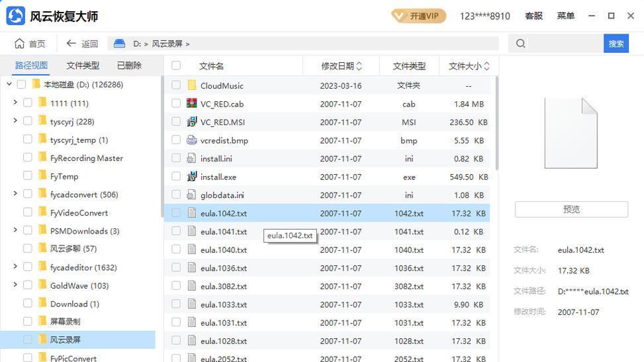Click the globdata.ini file icon
This screenshot has height=362, width=644.
[191, 195]
